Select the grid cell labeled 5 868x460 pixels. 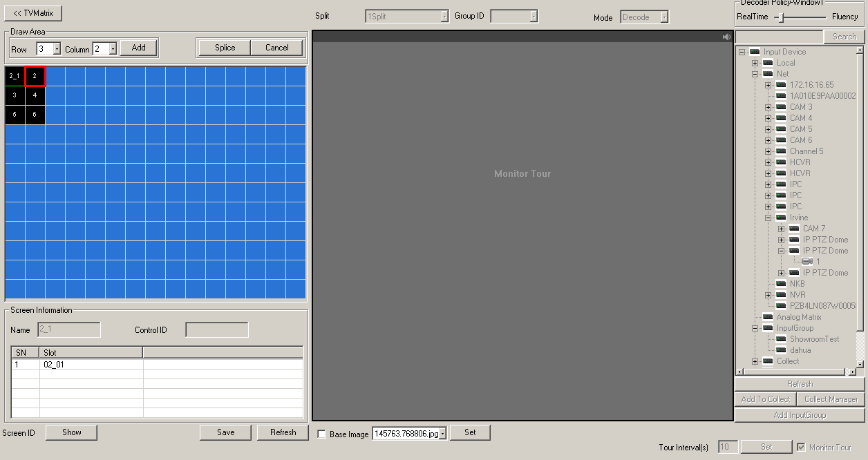15,115
